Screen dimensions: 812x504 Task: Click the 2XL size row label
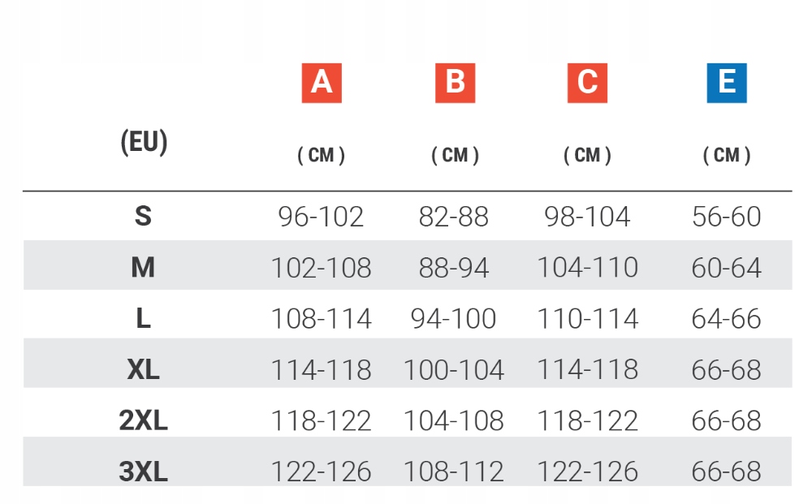(x=143, y=420)
